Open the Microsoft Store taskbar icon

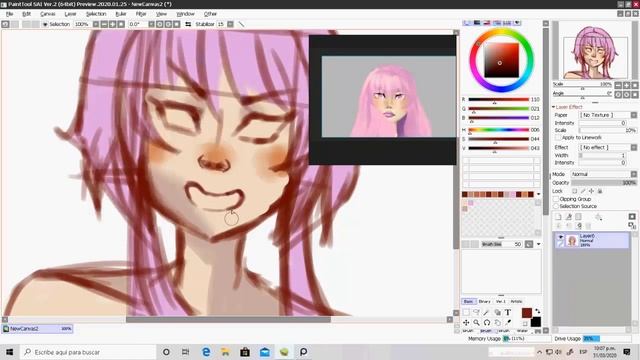tap(245, 352)
